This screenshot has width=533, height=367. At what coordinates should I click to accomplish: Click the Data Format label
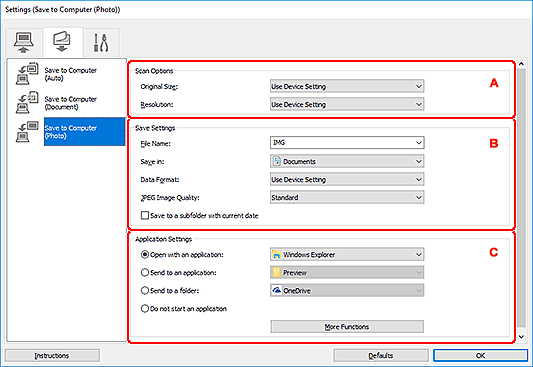[160, 179]
